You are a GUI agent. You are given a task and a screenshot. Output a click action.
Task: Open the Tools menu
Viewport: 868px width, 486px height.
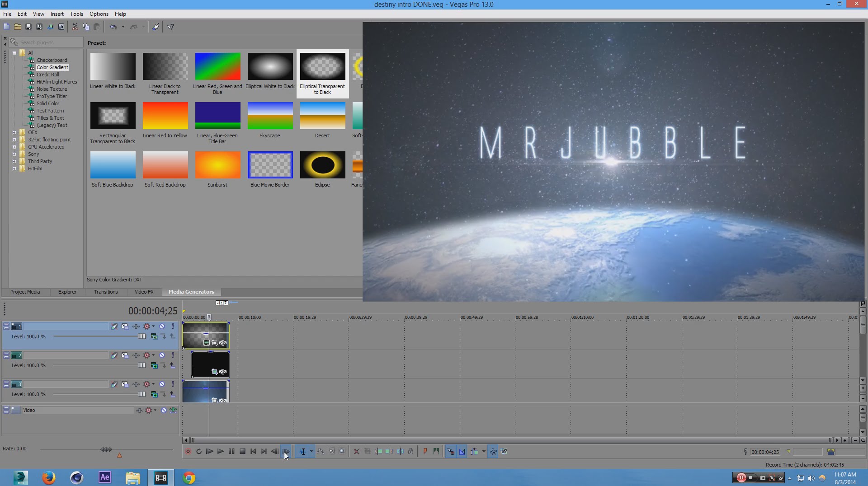pyautogui.click(x=76, y=14)
